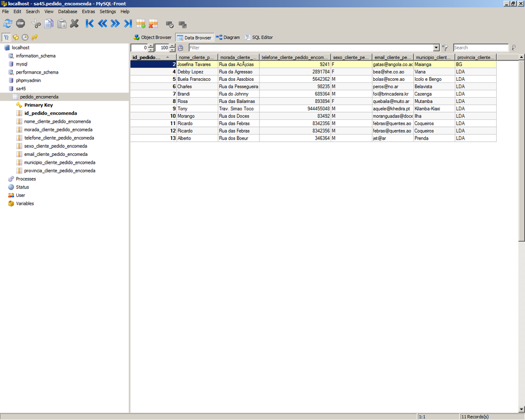
Task: Open the Database menu
Action: 67,11
